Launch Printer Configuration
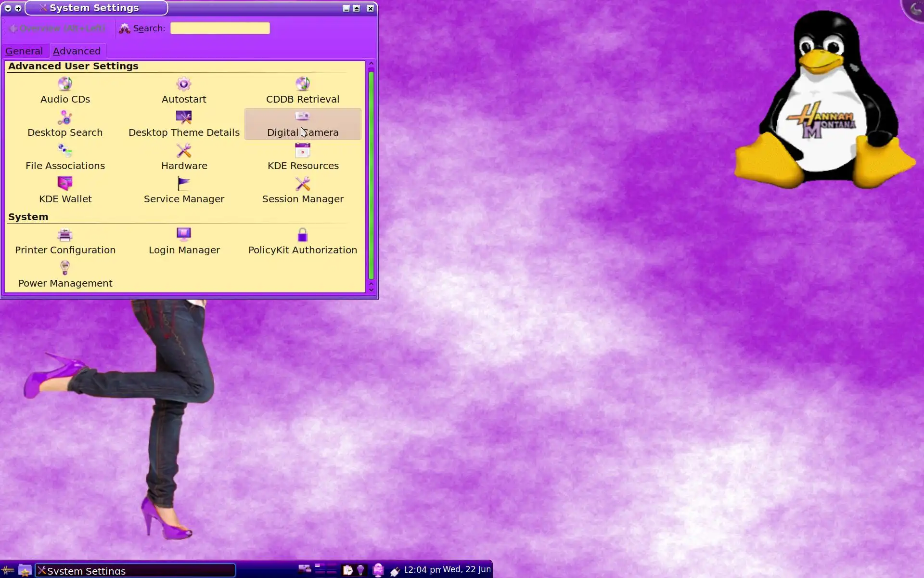The width and height of the screenshot is (924, 578). (x=65, y=241)
